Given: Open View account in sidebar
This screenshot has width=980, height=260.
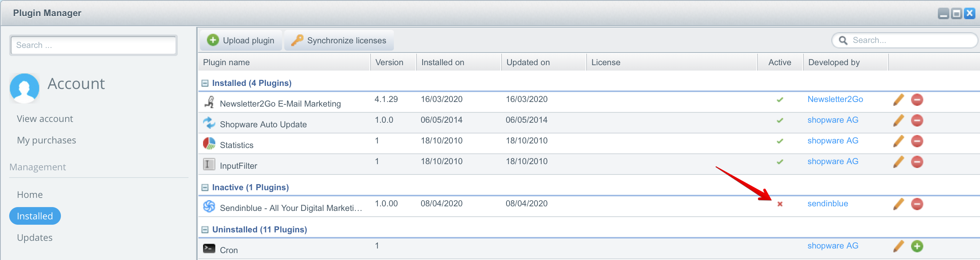Looking at the screenshot, I should (45, 119).
